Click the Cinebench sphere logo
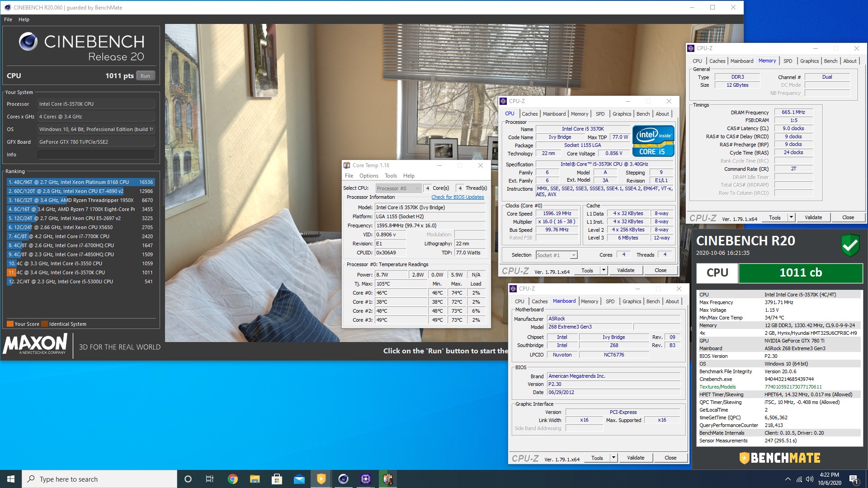The width and height of the screenshot is (868, 488). tap(28, 42)
